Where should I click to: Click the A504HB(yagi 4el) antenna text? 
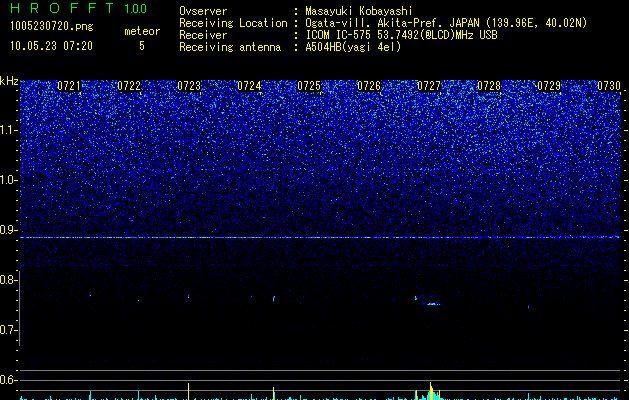point(353,47)
